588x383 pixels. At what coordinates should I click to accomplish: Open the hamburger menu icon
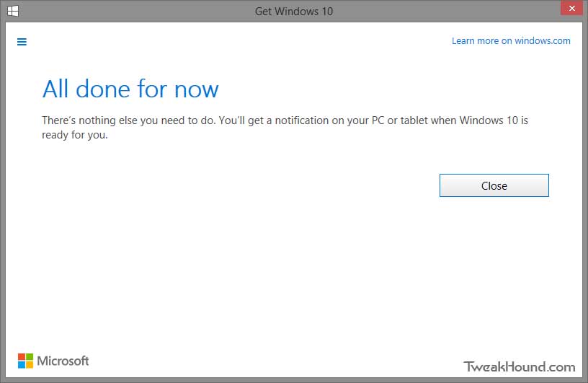pyautogui.click(x=22, y=42)
